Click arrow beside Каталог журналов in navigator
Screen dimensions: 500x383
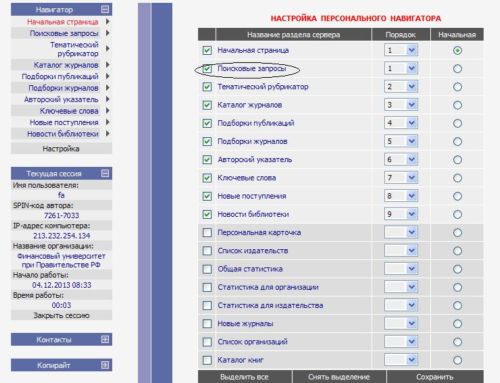pos(107,65)
